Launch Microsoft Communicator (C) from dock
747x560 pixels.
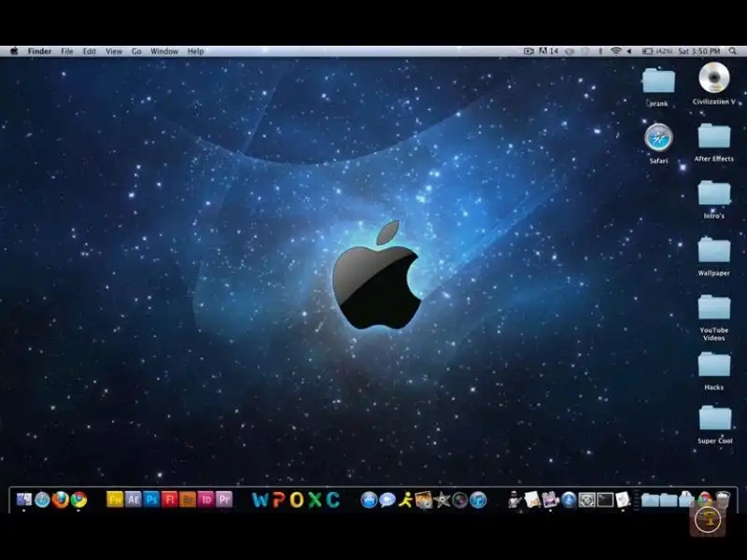pyautogui.click(x=333, y=499)
